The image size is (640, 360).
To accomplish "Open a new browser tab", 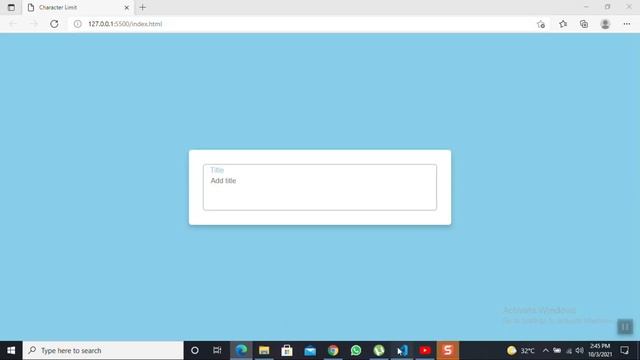I will [x=142, y=7].
